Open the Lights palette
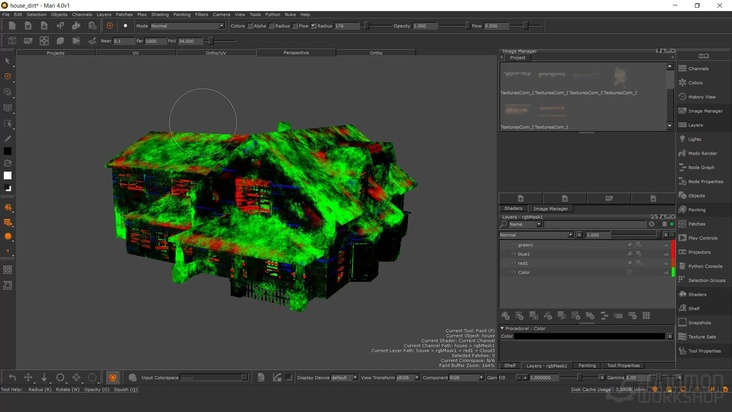This screenshot has width=732, height=412. 694,139
